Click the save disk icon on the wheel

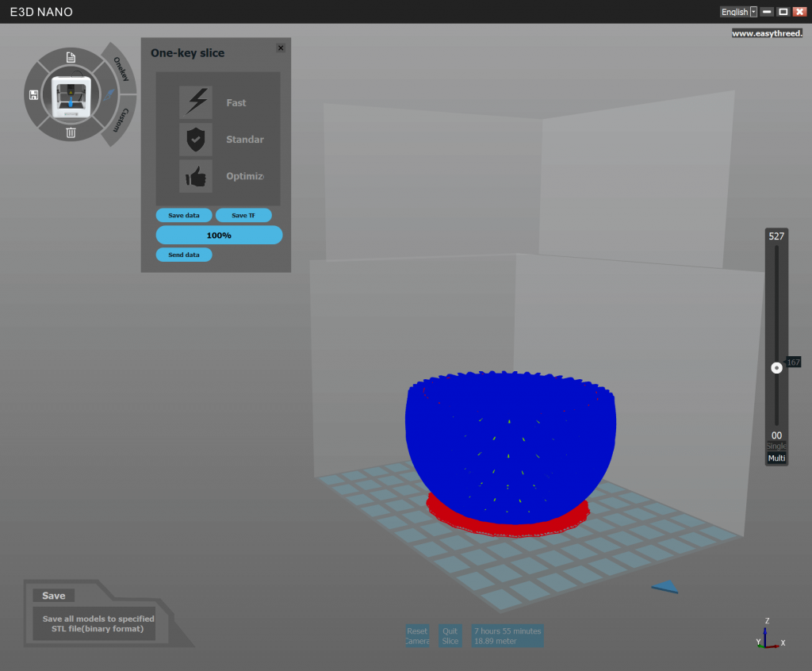pos(33,94)
